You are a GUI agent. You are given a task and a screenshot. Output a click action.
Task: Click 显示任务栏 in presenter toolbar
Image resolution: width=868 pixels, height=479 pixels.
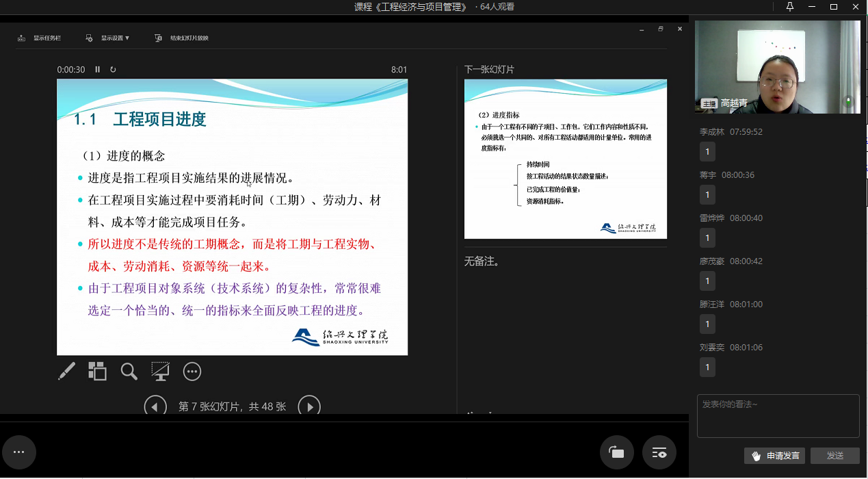(x=40, y=38)
